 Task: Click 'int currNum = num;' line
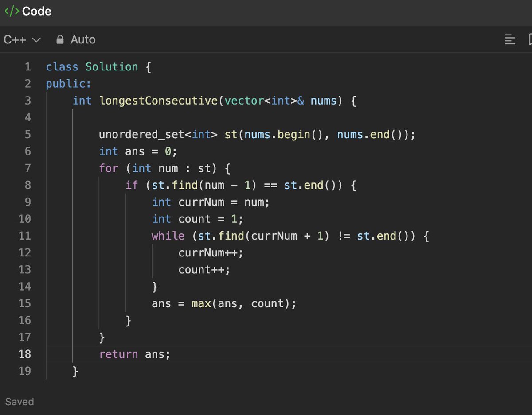211,202
